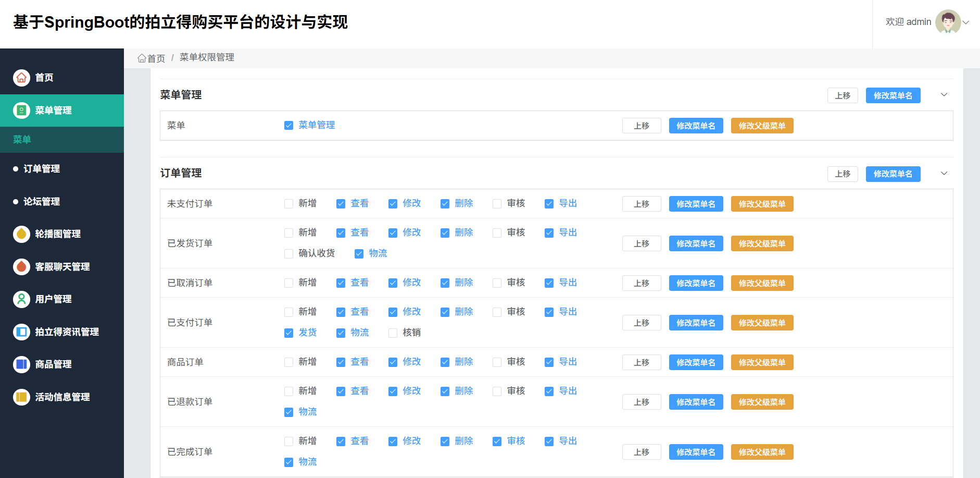Click the 菜单权限管理 breadcrumb text
Image resolution: width=980 pixels, height=478 pixels.
coord(207,57)
